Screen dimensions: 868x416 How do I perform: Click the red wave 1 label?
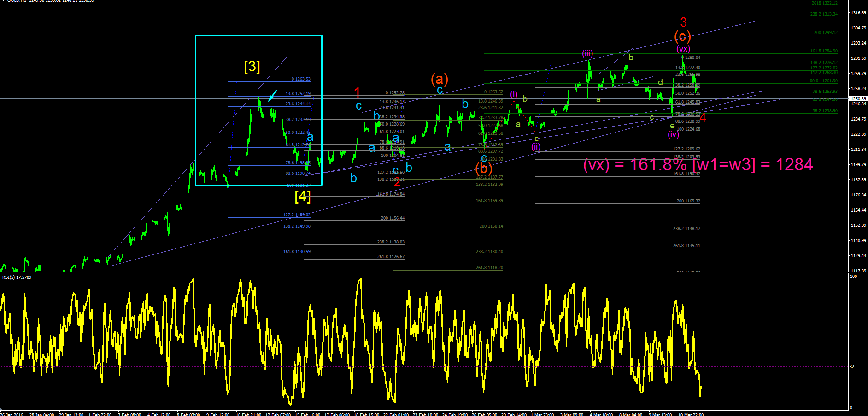pyautogui.click(x=357, y=92)
